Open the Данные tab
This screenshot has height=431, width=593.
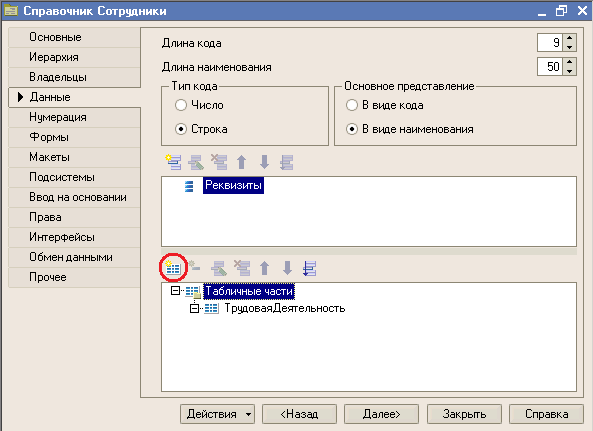[x=74, y=97]
